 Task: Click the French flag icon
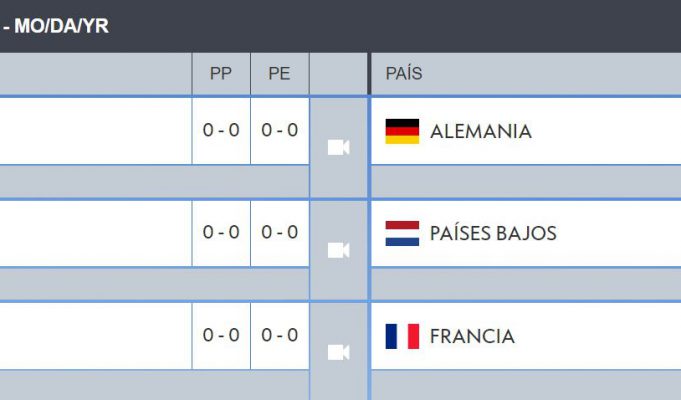click(x=402, y=336)
